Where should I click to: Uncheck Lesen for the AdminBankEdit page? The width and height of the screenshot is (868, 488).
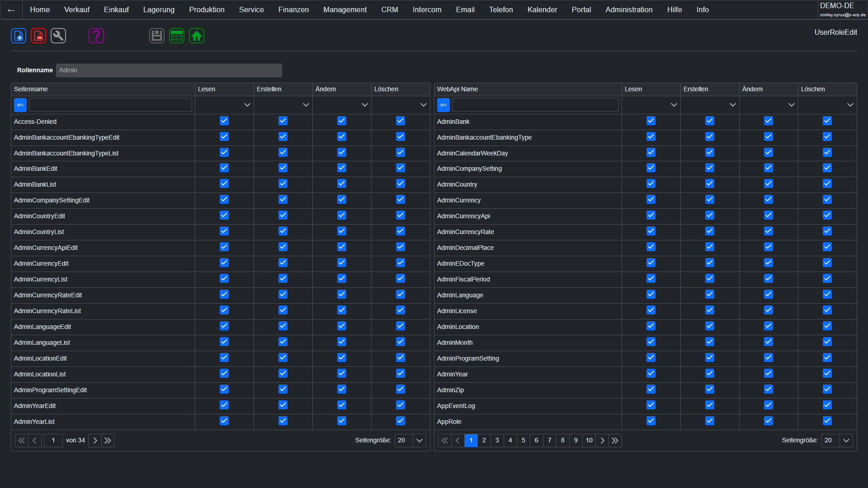point(224,168)
